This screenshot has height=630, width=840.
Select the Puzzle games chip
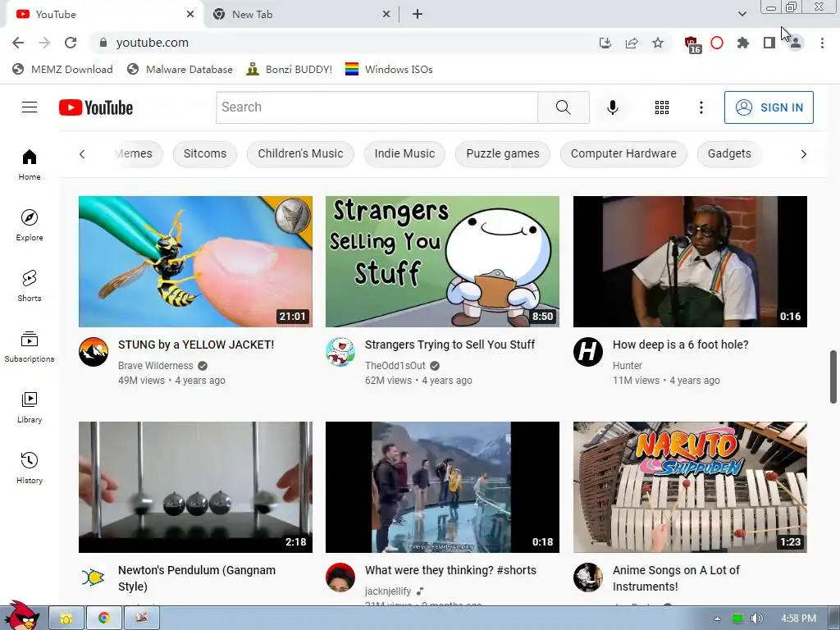coord(503,153)
